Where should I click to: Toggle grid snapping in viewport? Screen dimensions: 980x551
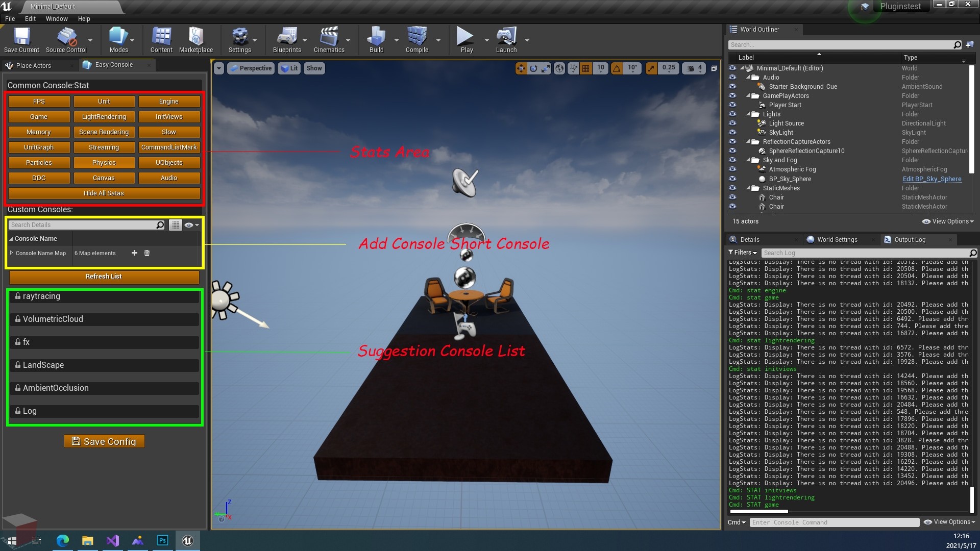(x=586, y=68)
